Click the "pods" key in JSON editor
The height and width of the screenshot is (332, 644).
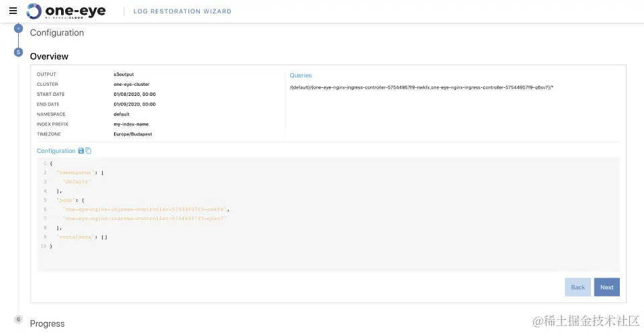[x=66, y=200]
